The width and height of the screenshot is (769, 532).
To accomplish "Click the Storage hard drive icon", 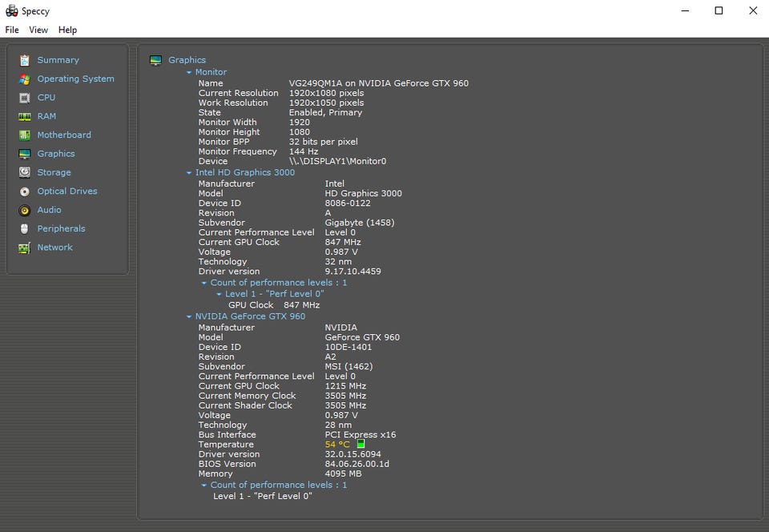I will point(25,172).
